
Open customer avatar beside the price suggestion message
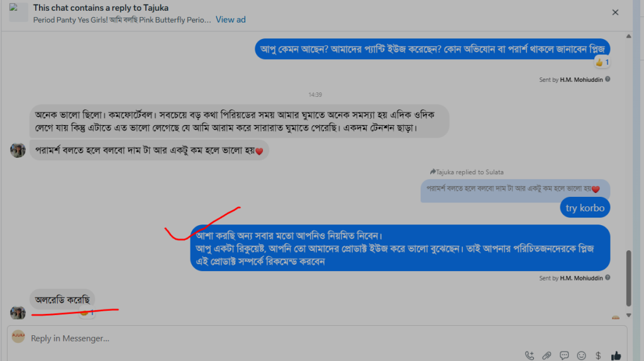coord(18,150)
